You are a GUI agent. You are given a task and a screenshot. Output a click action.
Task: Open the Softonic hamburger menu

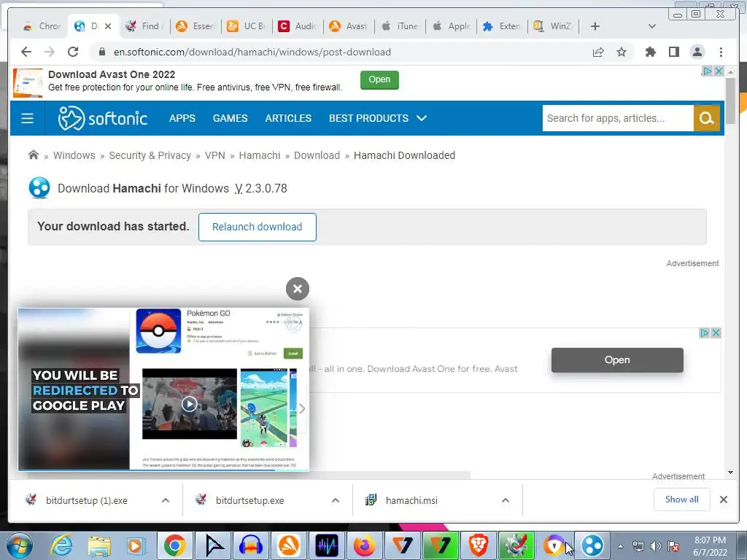tap(28, 118)
